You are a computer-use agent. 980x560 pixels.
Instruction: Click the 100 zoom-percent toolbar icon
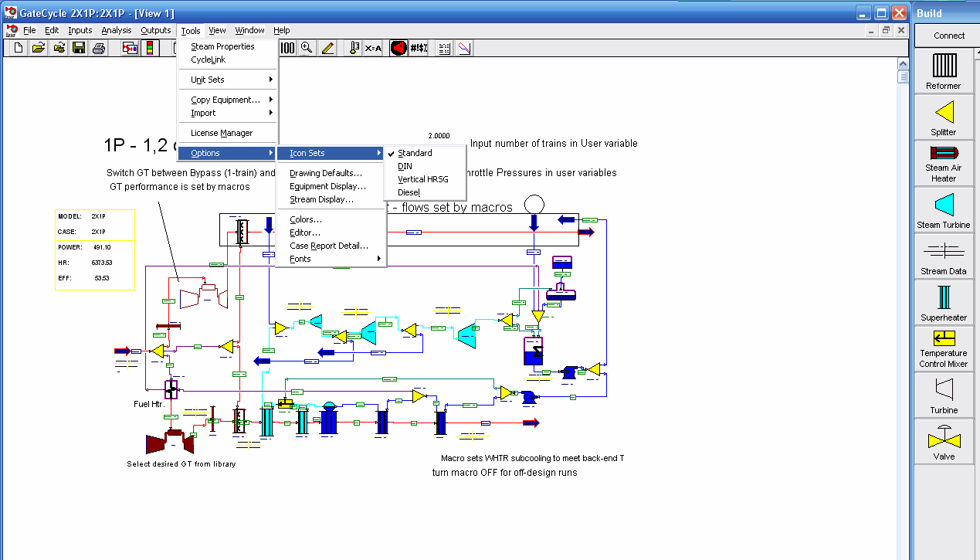click(x=287, y=48)
